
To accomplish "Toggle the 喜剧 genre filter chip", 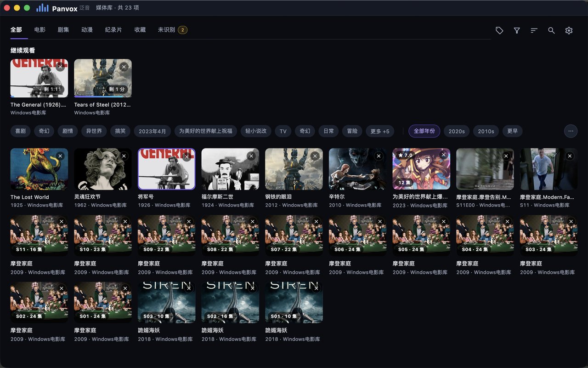I will [20, 131].
